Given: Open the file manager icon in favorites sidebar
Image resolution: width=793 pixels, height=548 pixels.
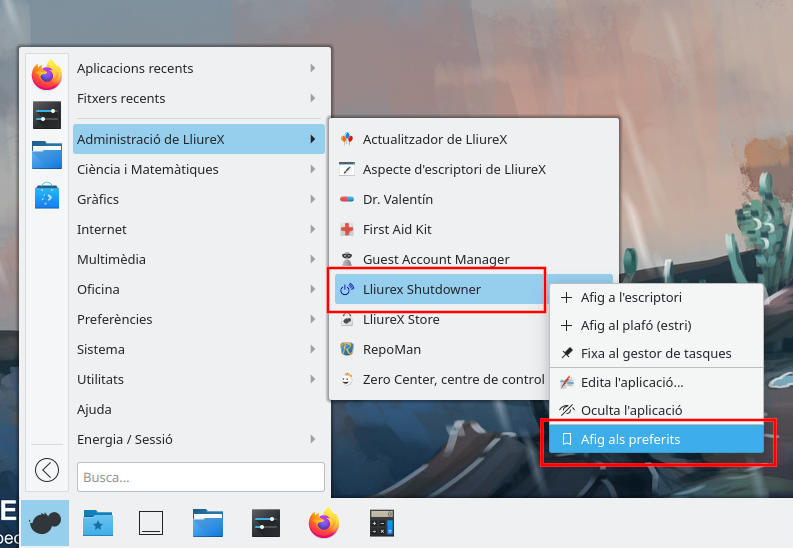Looking at the screenshot, I should tap(47, 155).
